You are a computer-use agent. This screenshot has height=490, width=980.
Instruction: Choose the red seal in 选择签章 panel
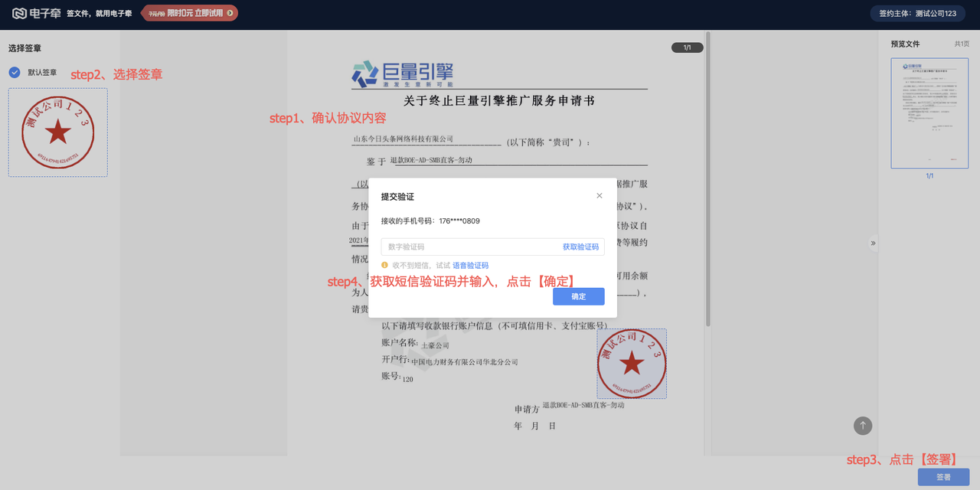point(58,132)
